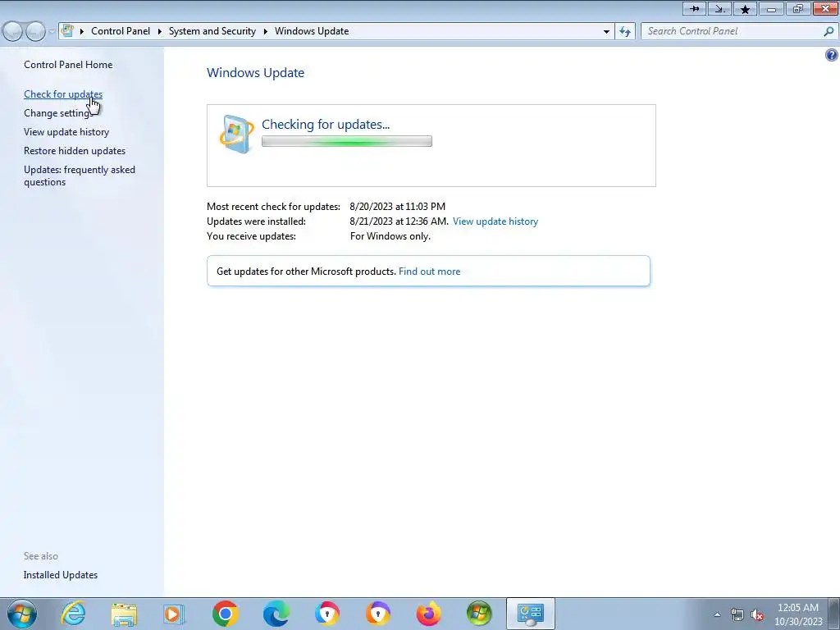Viewport: 840px width, 630px height.
Task: Open Firefox from the taskbar
Action: [428, 614]
